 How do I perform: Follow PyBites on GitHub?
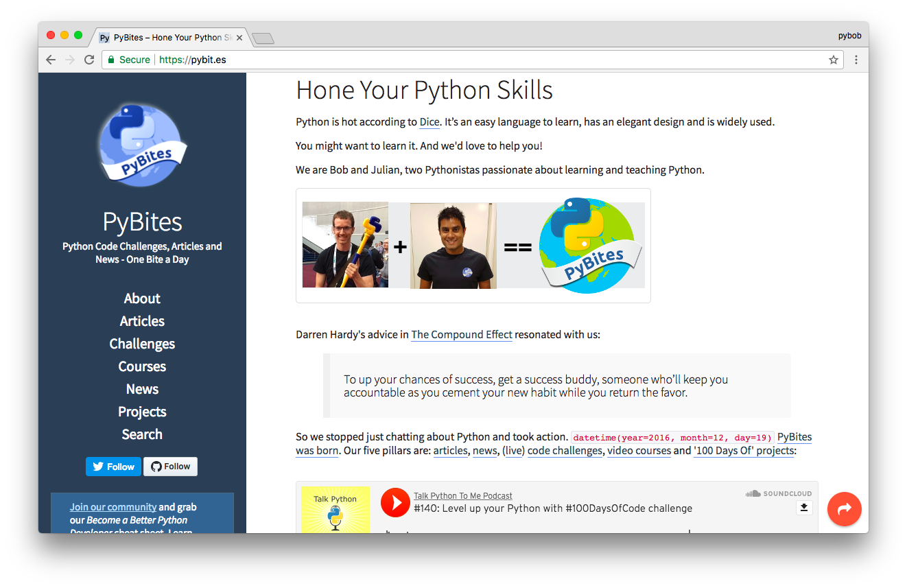(170, 466)
